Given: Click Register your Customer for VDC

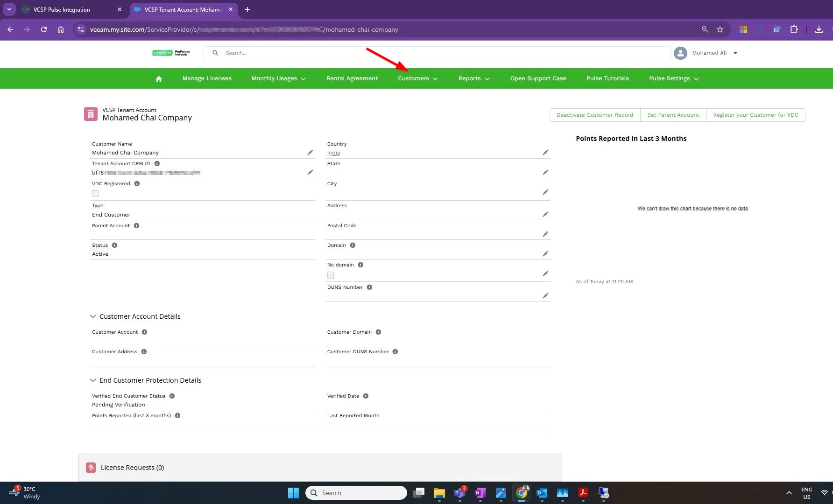Looking at the screenshot, I should coord(755,115).
